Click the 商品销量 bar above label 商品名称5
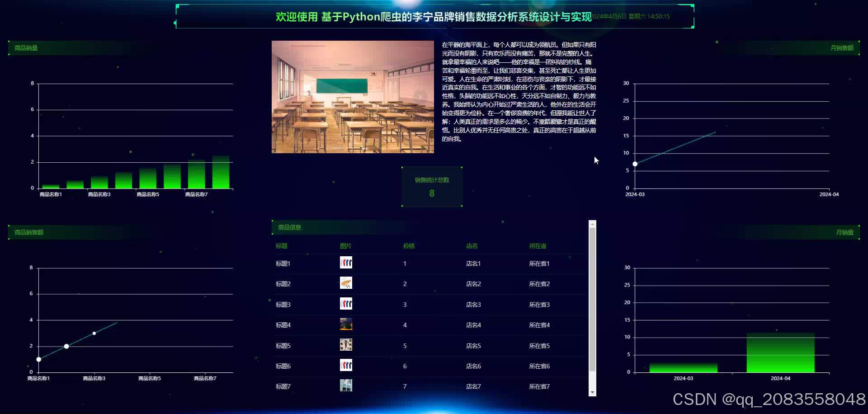This screenshot has width=868, height=414. tap(148, 179)
